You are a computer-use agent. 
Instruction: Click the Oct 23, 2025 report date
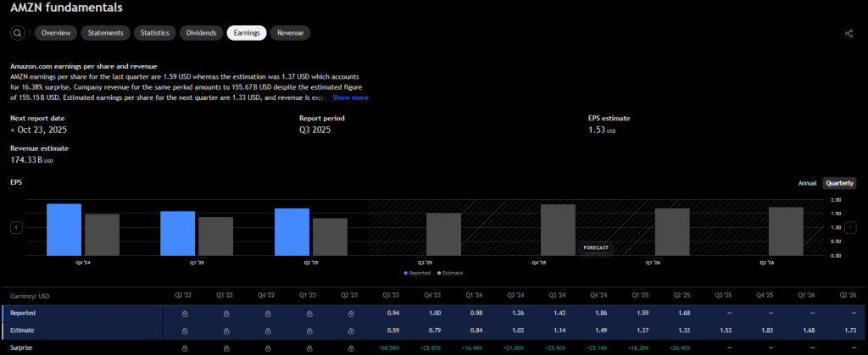click(x=39, y=130)
